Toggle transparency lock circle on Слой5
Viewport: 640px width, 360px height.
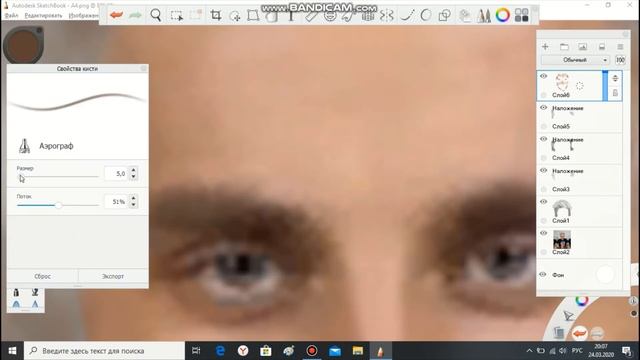point(544,127)
